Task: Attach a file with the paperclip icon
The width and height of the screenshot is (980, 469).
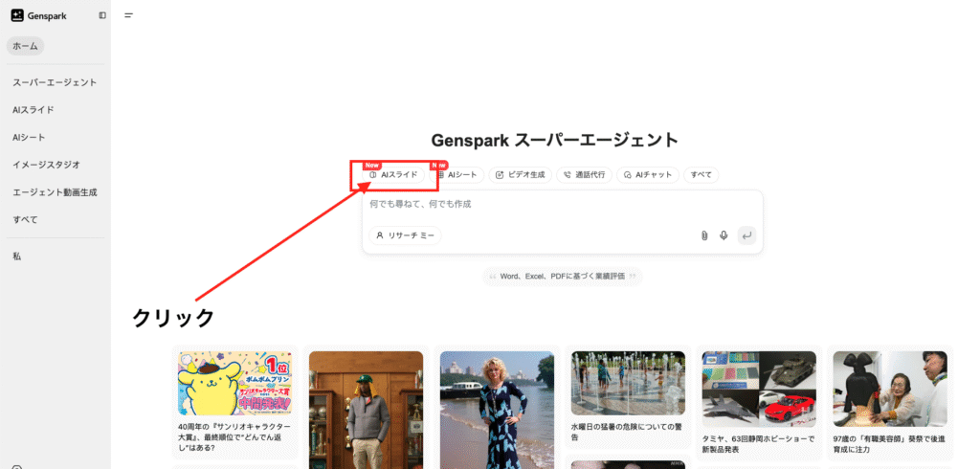Action: click(x=704, y=235)
